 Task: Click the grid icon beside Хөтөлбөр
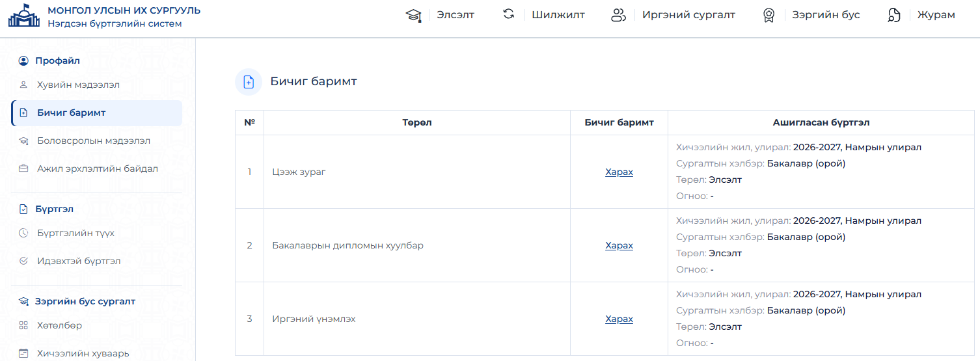(x=23, y=325)
